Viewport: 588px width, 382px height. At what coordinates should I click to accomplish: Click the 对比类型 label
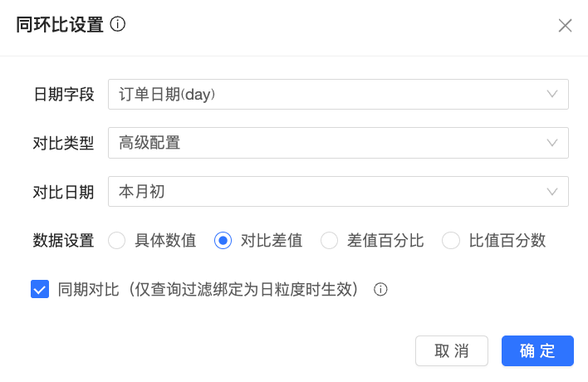[64, 143]
